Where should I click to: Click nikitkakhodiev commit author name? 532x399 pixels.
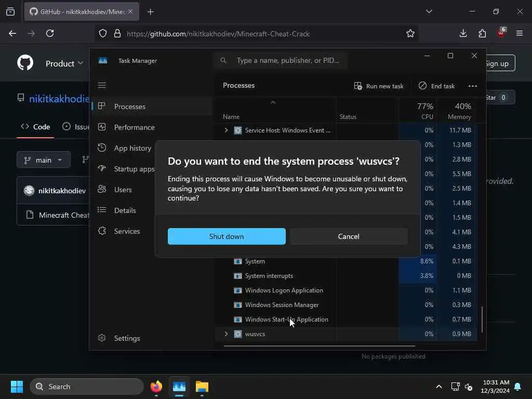pyautogui.click(x=62, y=191)
